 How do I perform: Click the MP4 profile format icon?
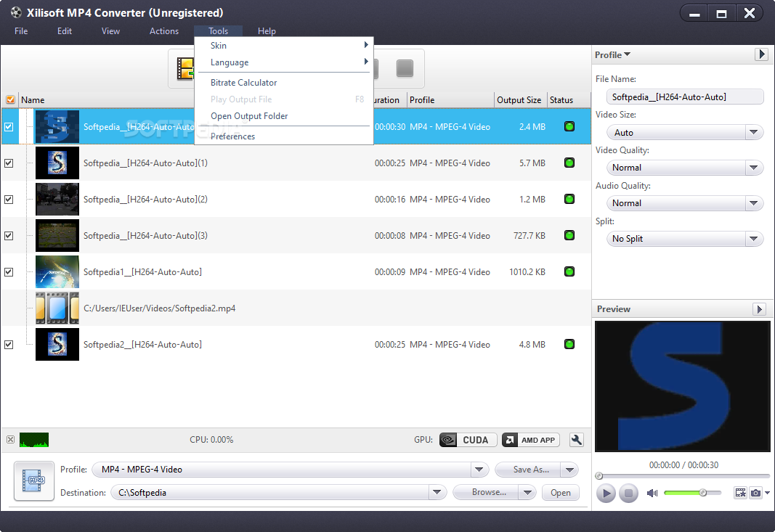33,480
